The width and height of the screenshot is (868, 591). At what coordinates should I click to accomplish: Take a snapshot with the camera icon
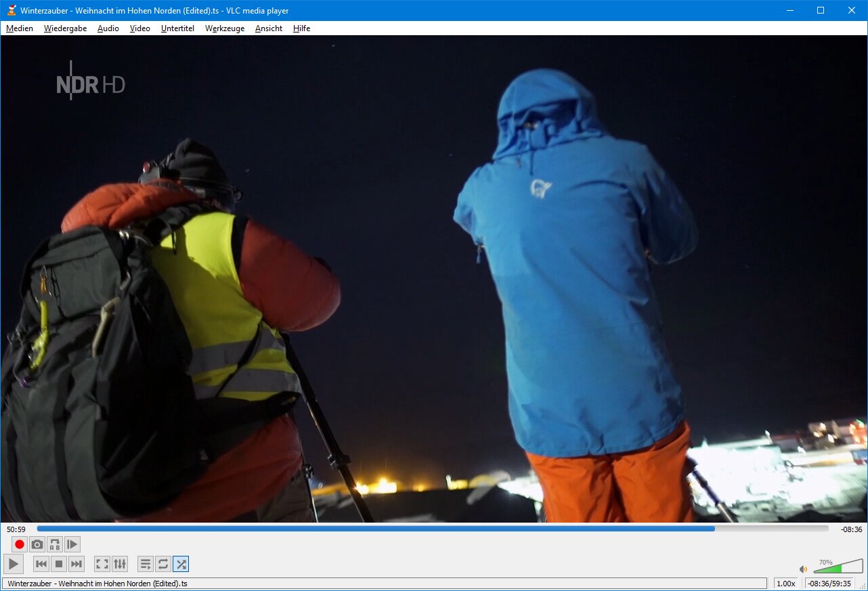click(37, 544)
